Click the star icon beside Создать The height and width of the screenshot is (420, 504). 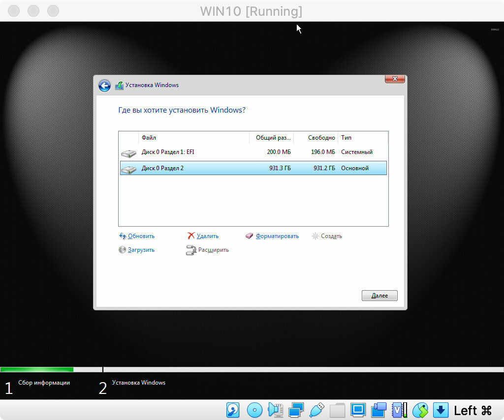[315, 236]
